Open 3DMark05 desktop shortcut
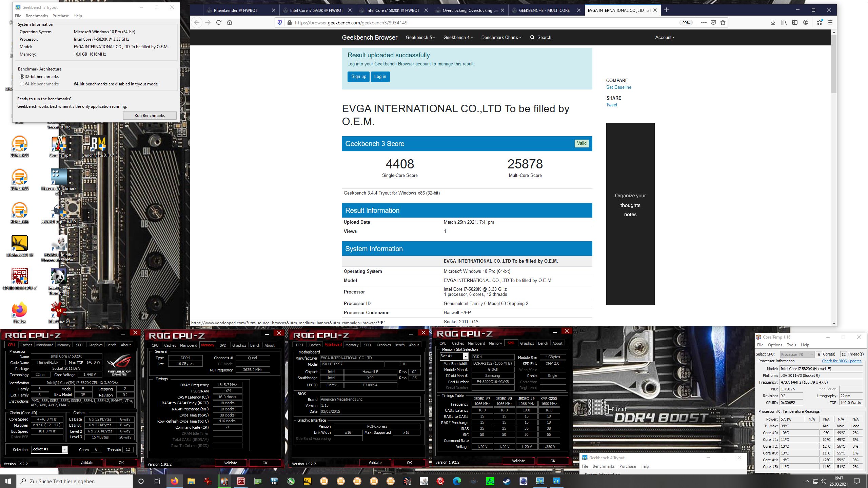The image size is (868, 488). click(x=20, y=180)
